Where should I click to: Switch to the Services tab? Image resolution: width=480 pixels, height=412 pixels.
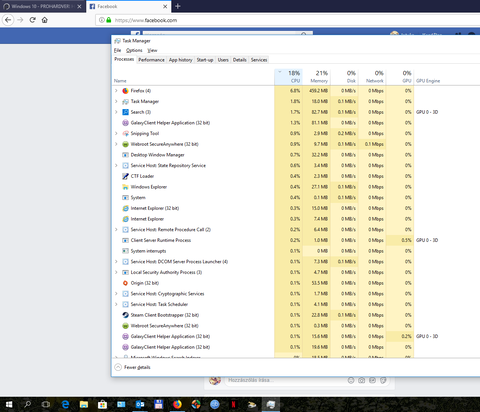[259, 60]
